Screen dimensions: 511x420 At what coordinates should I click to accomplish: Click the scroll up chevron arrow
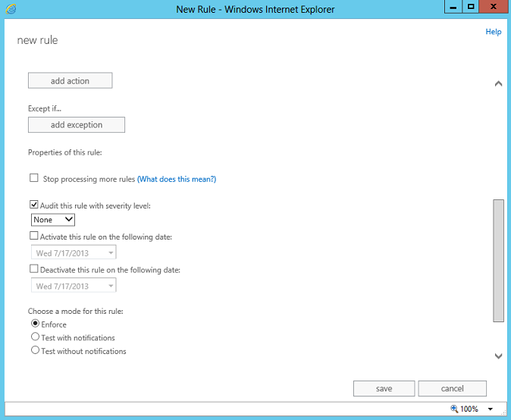498,83
